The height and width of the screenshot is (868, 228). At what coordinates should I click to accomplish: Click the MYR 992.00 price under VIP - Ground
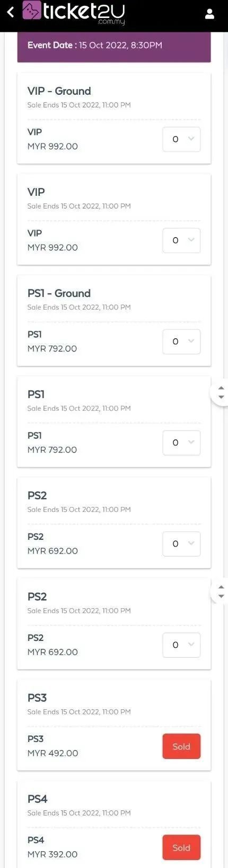[x=52, y=147]
